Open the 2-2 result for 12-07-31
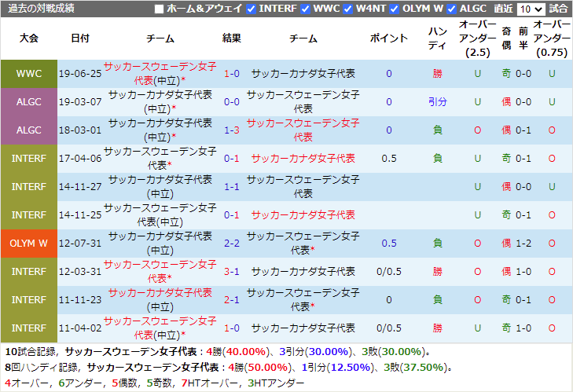The image size is (573, 392). point(232,244)
